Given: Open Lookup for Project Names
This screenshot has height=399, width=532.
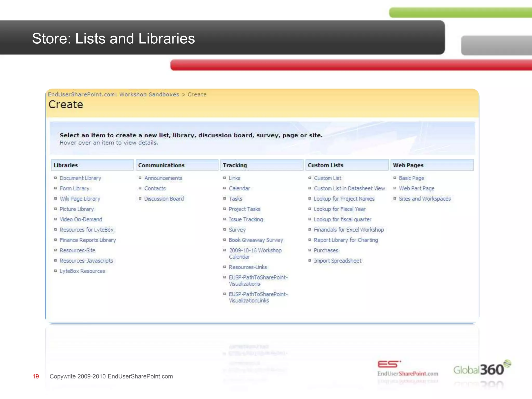Looking at the screenshot, I should (344, 199).
